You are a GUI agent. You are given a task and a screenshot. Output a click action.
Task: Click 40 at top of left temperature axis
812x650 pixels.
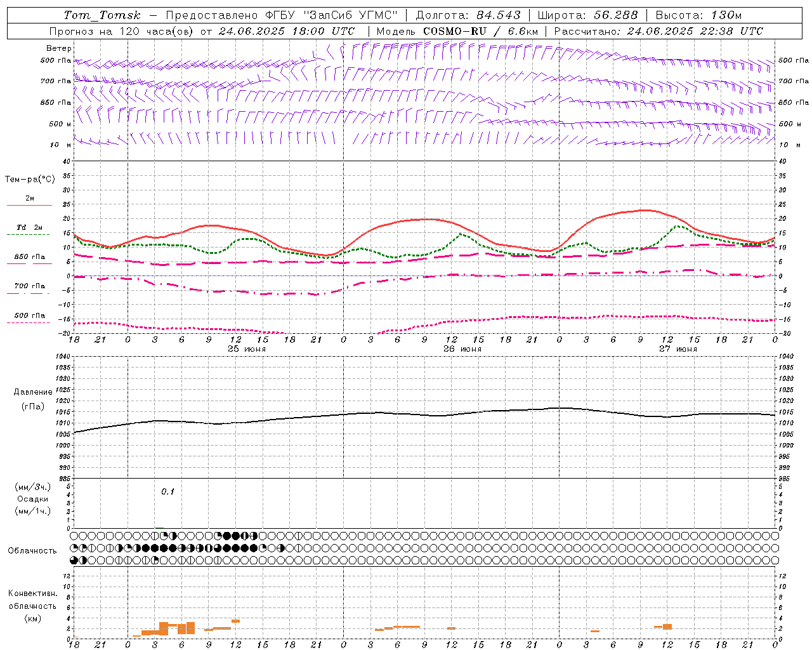(x=67, y=161)
